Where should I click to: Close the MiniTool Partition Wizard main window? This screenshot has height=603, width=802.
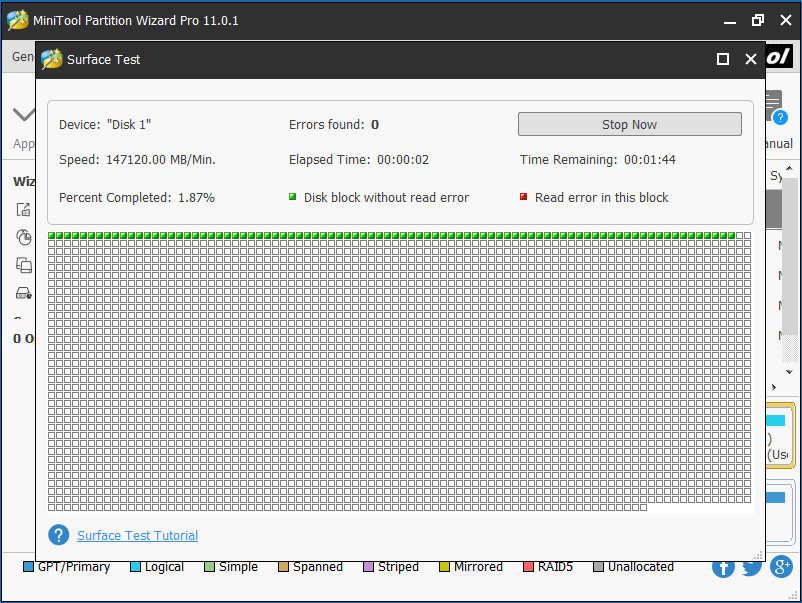click(x=786, y=20)
